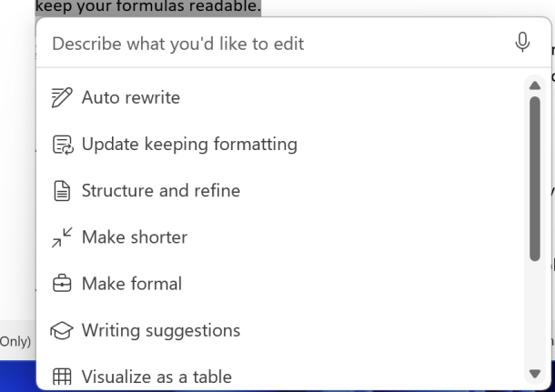The width and height of the screenshot is (555, 392).
Task: Click the Auto rewrite pencil icon
Action: [x=62, y=97]
